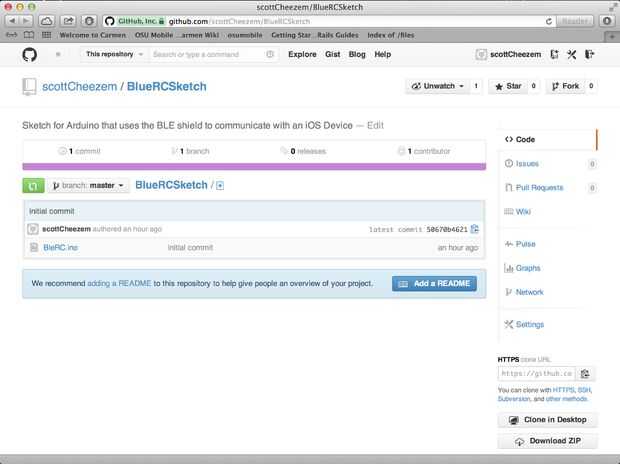Click the other methods clone link
Image resolution: width=620 pixels, height=464 pixels.
coord(566,399)
